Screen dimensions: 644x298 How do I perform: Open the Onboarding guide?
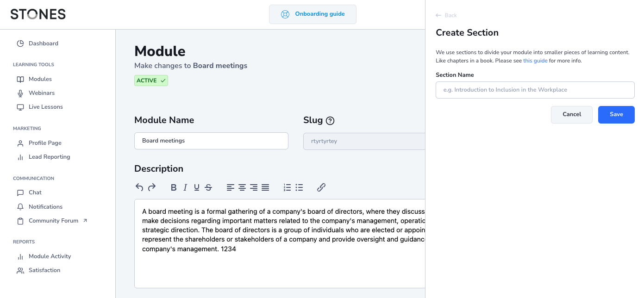click(313, 14)
